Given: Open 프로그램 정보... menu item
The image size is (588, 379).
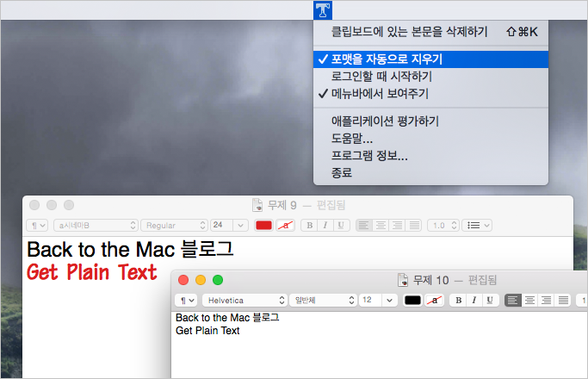Looking at the screenshot, I should [430, 155].
